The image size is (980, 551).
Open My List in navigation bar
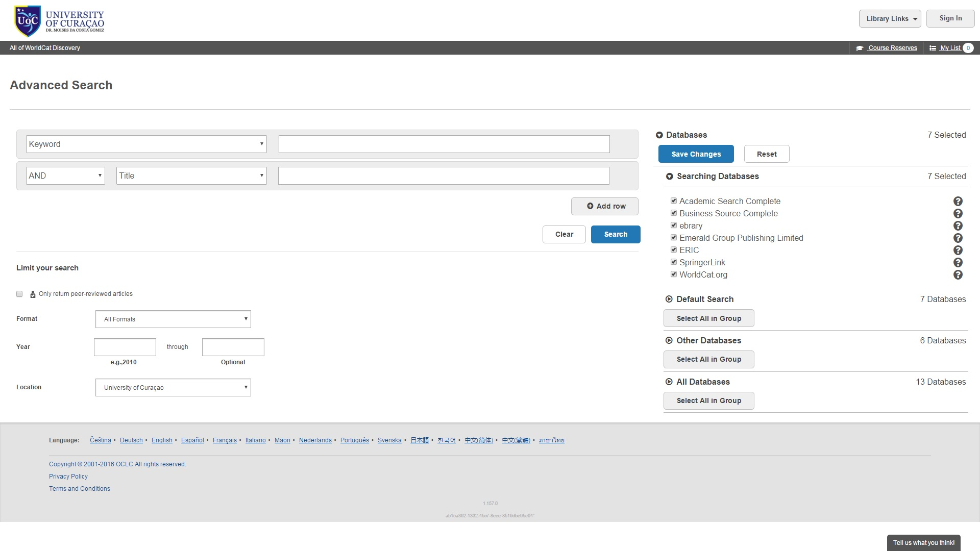[950, 48]
